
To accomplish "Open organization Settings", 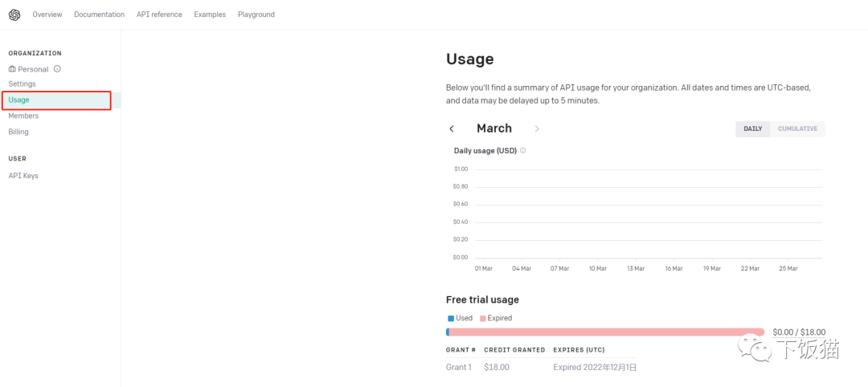I will tap(23, 84).
